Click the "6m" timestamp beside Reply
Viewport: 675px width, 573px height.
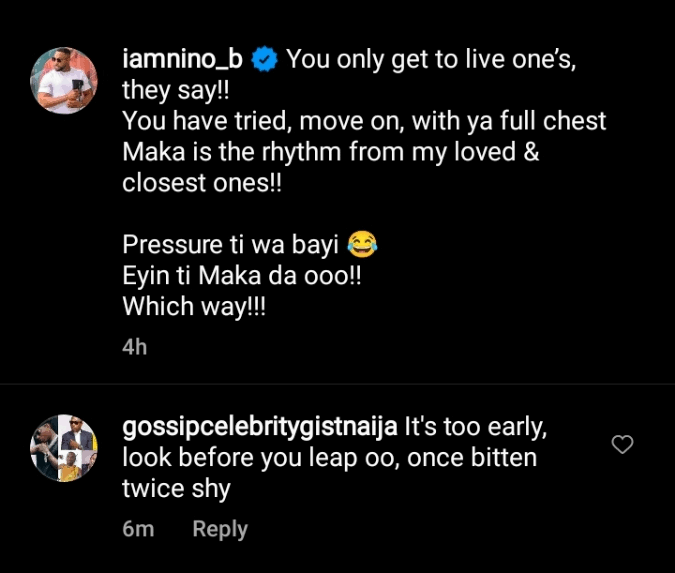(138, 529)
